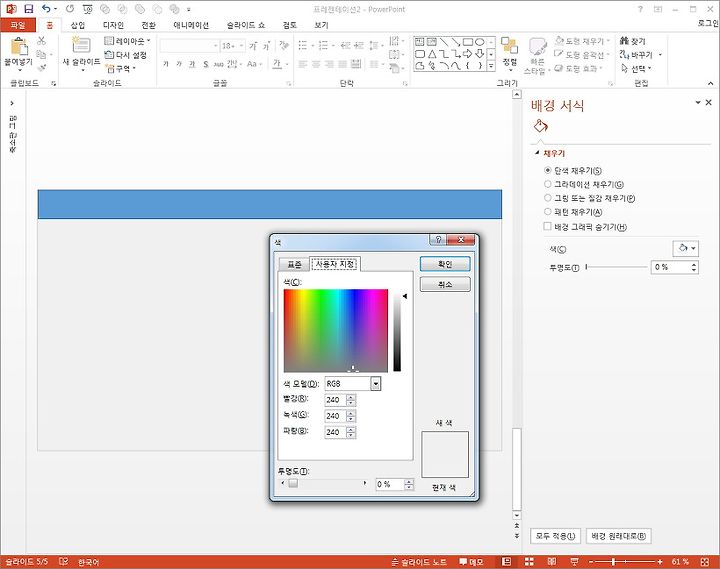
Task: Click the Clear Formatting icon in font group
Action: coord(284,45)
